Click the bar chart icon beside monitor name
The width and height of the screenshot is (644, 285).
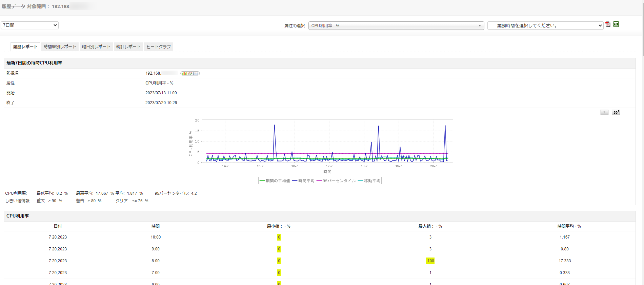pyautogui.click(x=184, y=73)
